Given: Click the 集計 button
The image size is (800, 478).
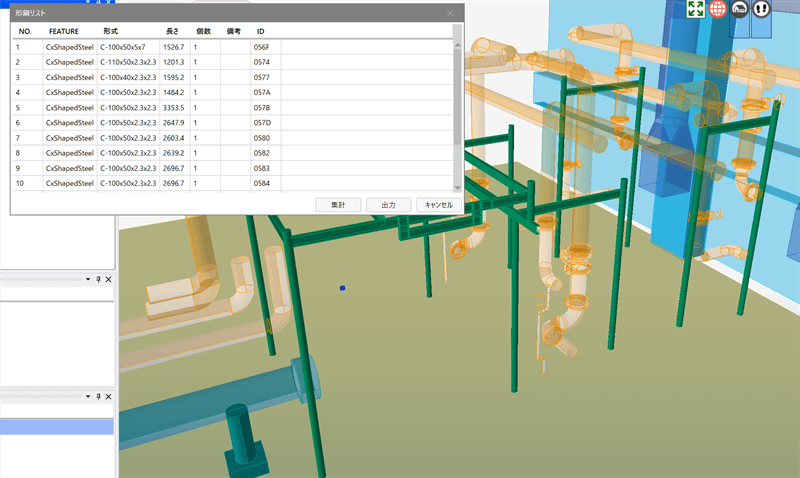Looking at the screenshot, I should (x=338, y=204).
